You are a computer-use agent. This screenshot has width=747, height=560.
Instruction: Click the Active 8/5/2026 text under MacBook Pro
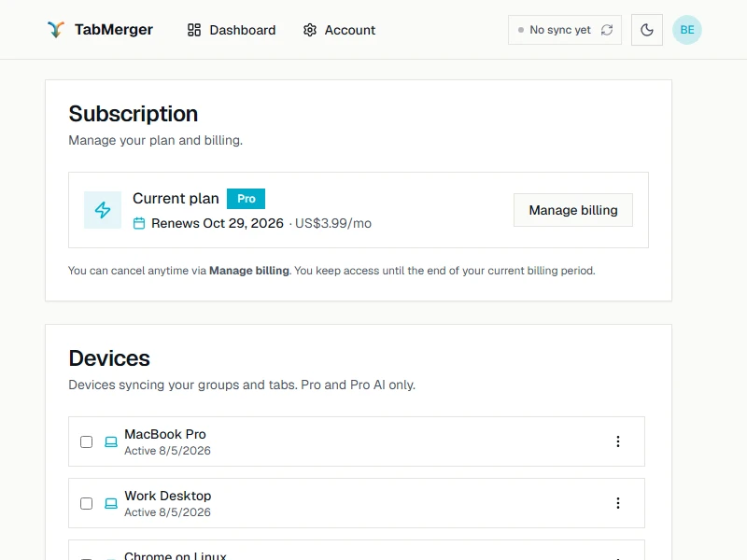(x=167, y=451)
